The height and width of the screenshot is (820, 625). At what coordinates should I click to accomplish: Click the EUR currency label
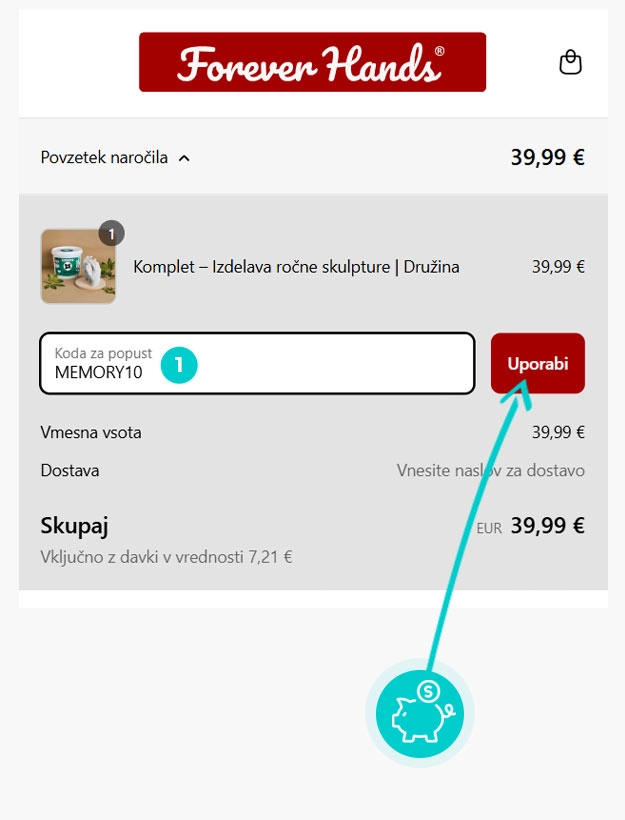489,528
